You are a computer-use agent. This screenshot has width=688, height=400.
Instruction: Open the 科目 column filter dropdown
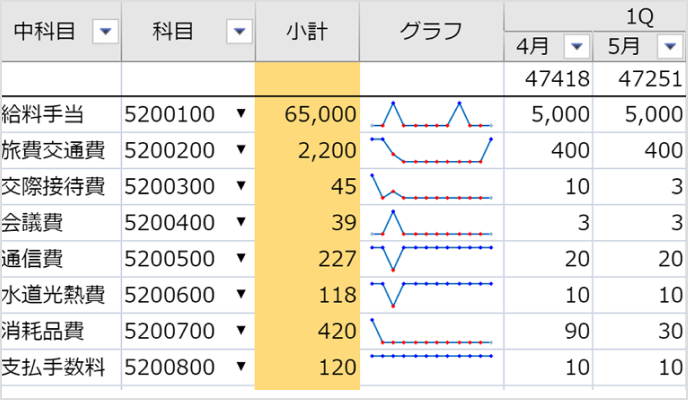239,31
